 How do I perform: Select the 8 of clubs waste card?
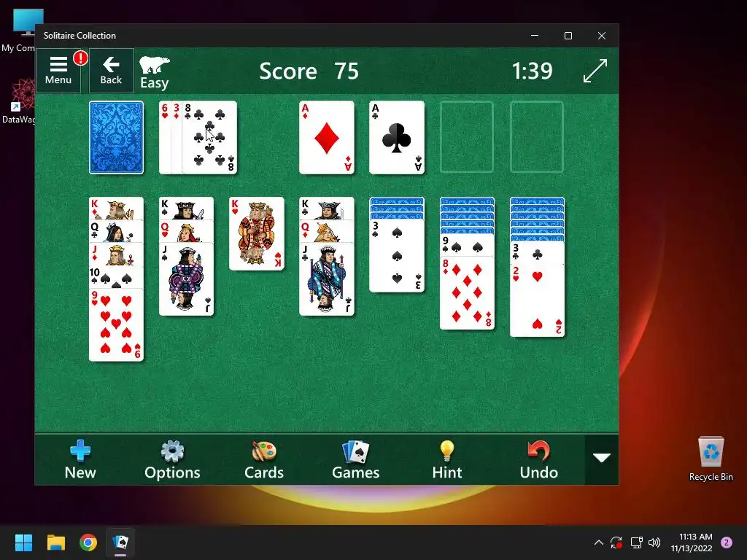[x=209, y=137]
